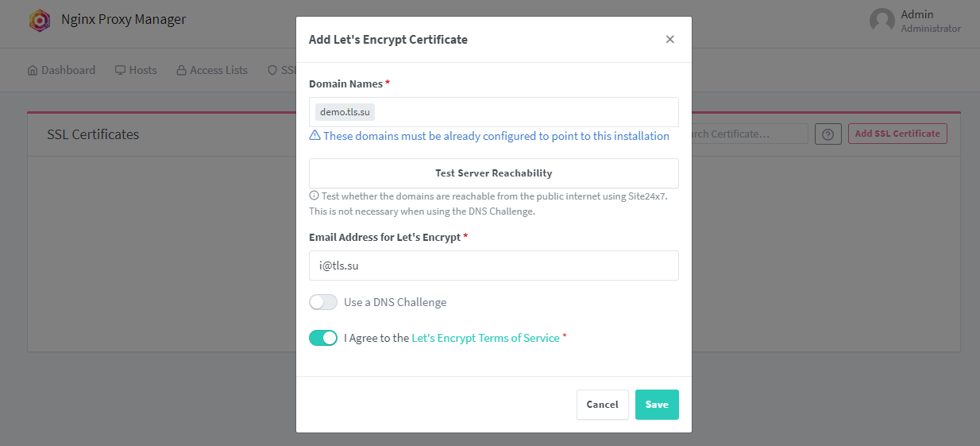Save the certificate
The height and width of the screenshot is (446, 980).
[657, 405]
